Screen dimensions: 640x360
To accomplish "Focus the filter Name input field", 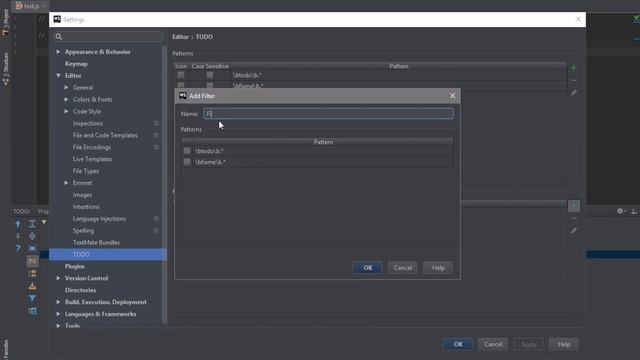I will (x=328, y=113).
